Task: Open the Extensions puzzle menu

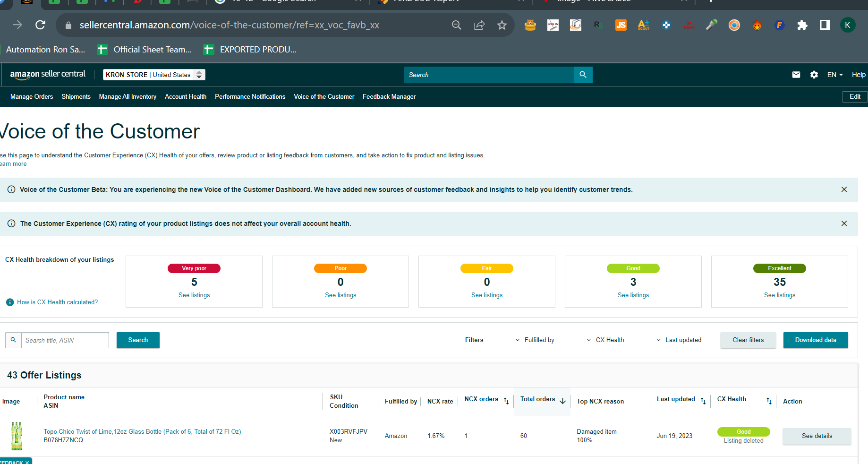Action: [802, 25]
